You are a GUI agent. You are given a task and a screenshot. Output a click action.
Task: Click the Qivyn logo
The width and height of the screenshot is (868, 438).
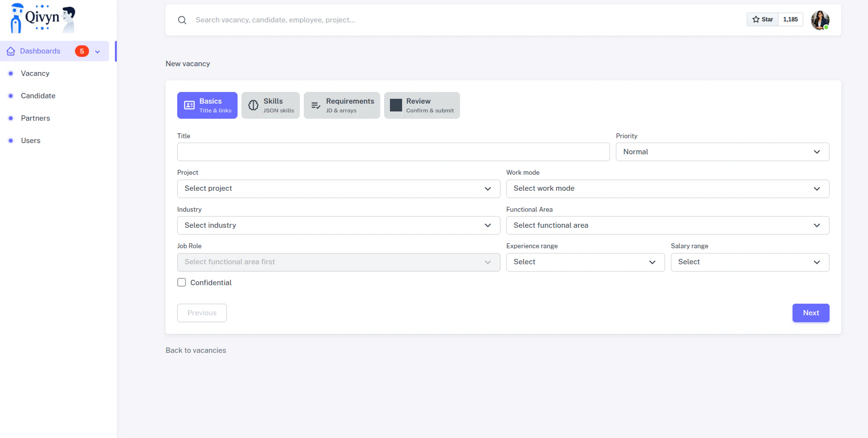click(x=43, y=18)
